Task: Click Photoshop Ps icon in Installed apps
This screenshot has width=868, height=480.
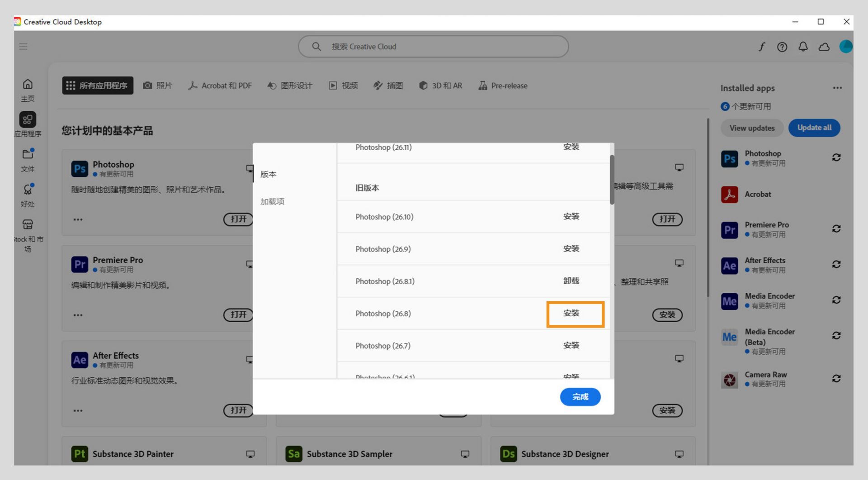Action: 730,159
